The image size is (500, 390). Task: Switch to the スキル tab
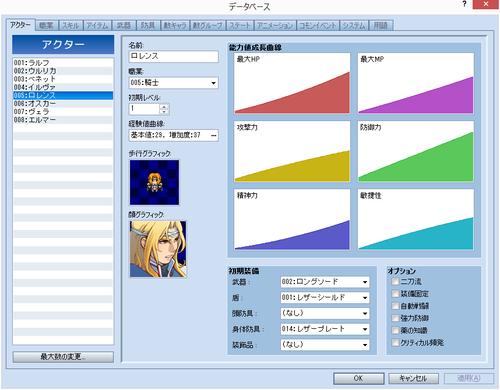click(70, 26)
